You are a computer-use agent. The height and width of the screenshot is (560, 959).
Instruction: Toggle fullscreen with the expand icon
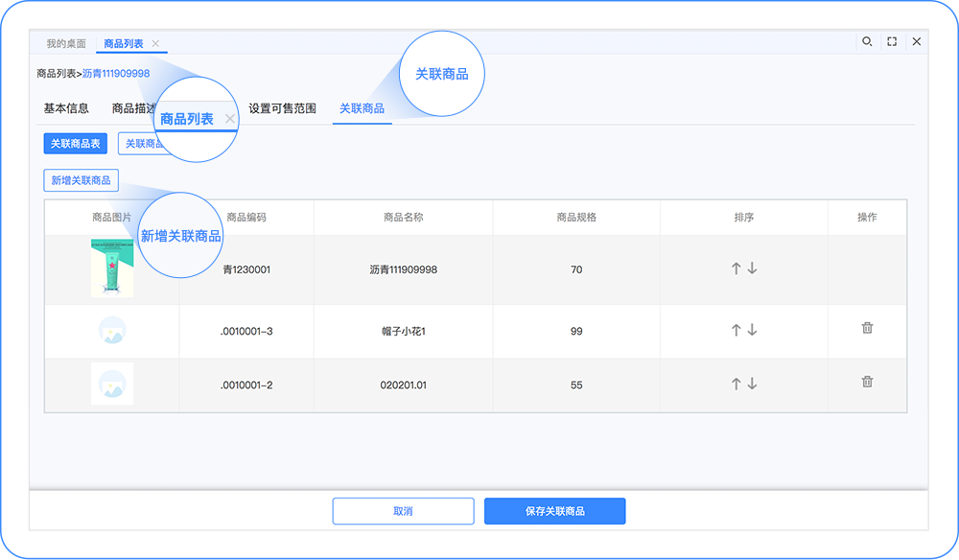(892, 42)
